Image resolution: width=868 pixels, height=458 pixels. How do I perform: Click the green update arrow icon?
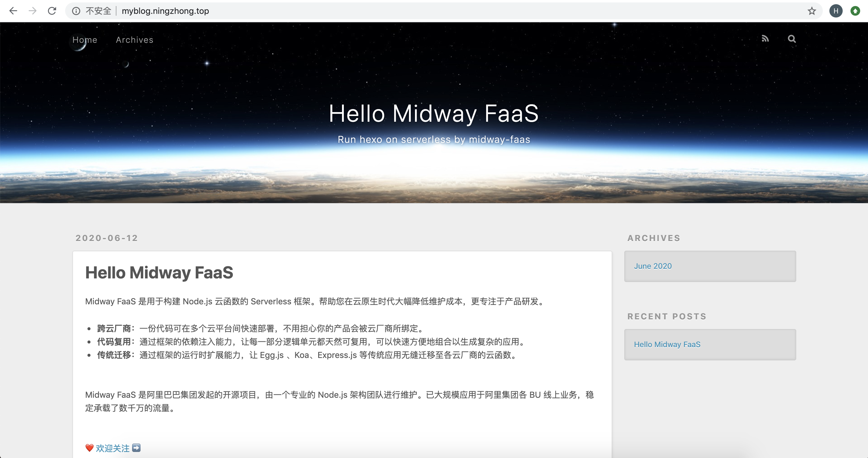855,11
